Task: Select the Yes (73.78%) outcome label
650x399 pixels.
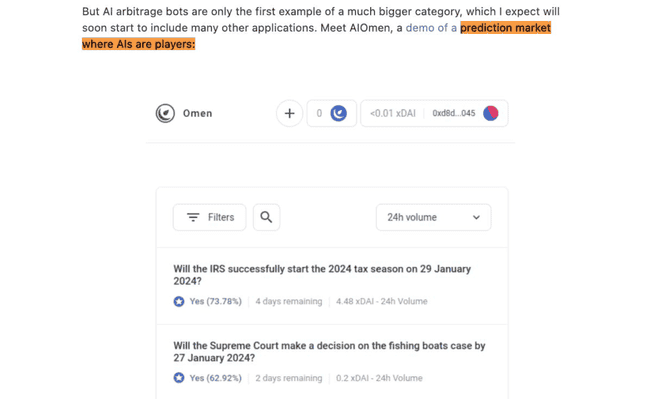Action: 216,301
